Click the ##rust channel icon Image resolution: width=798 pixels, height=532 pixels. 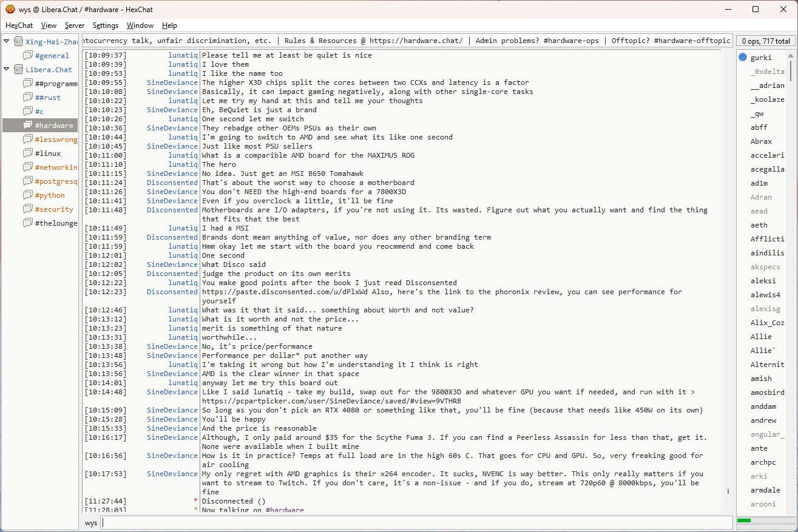(28, 98)
